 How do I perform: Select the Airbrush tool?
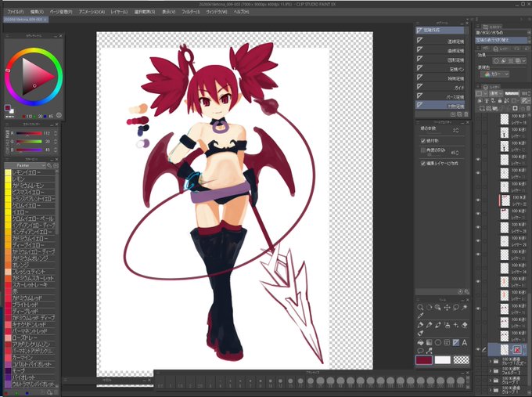coord(447,325)
